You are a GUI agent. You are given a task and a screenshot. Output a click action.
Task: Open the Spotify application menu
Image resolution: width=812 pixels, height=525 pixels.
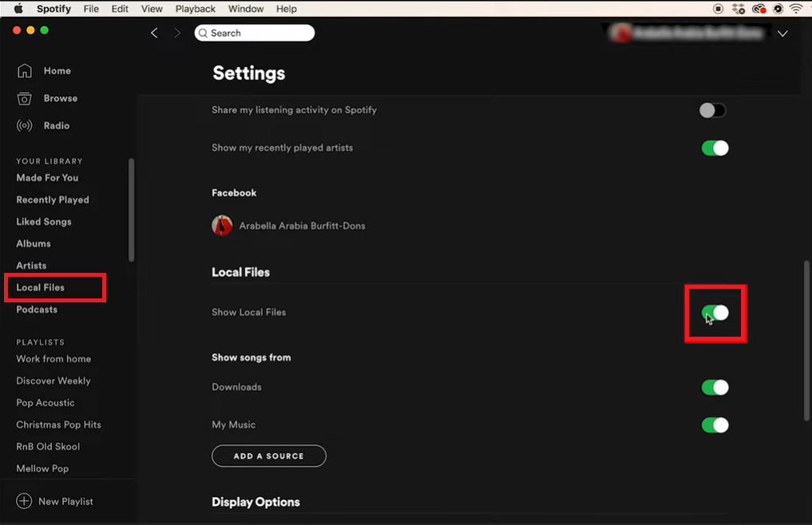click(x=53, y=9)
